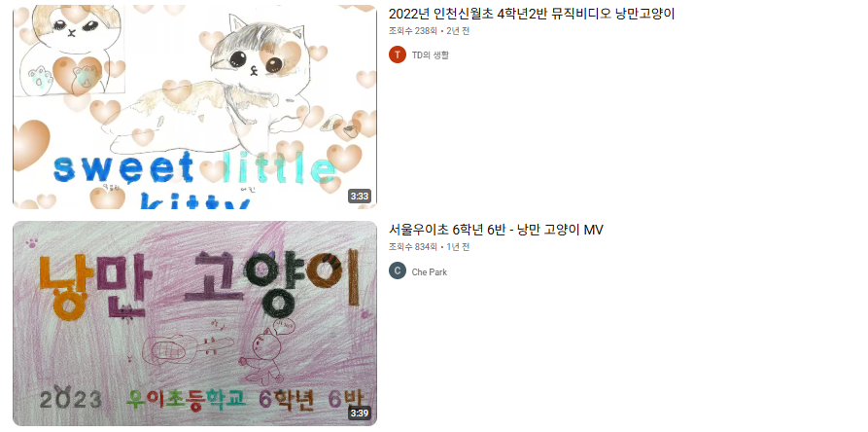Viewport: 868px width, 432px height.
Task: Click the small inset cat drawing with heart
Action: [69, 50]
